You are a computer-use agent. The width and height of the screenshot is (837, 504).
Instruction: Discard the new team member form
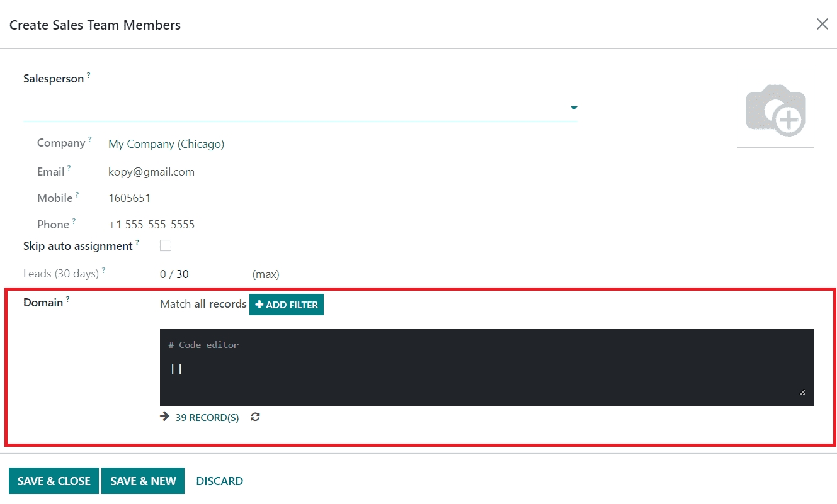pyautogui.click(x=220, y=481)
